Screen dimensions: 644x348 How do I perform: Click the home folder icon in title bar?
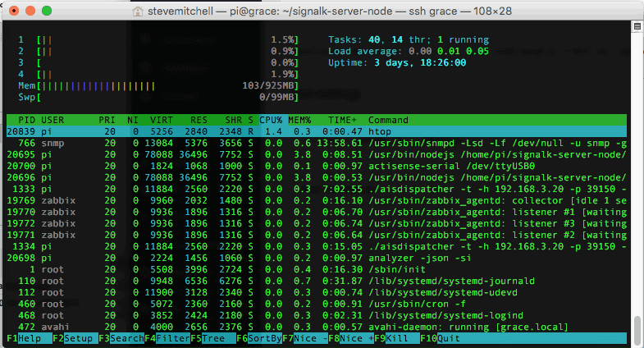(138, 11)
